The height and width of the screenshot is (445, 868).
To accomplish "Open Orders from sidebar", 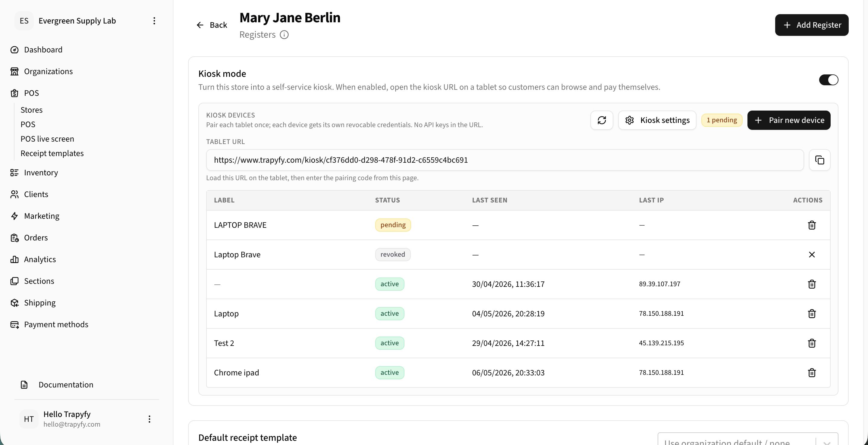I will [36, 238].
